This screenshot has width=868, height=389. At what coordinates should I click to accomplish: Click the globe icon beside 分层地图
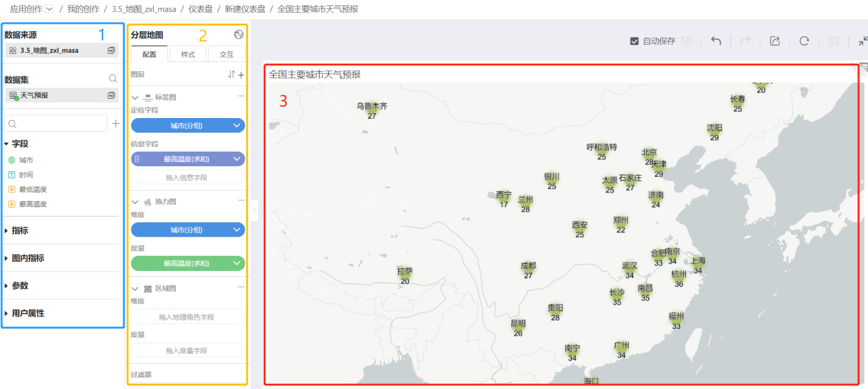point(239,35)
